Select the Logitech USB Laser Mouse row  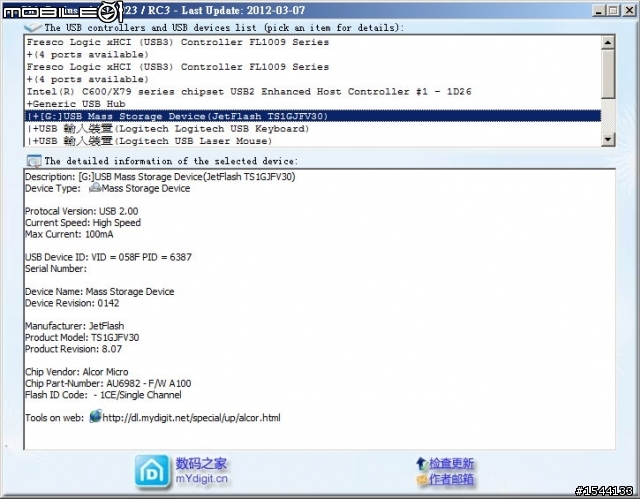coord(312,141)
